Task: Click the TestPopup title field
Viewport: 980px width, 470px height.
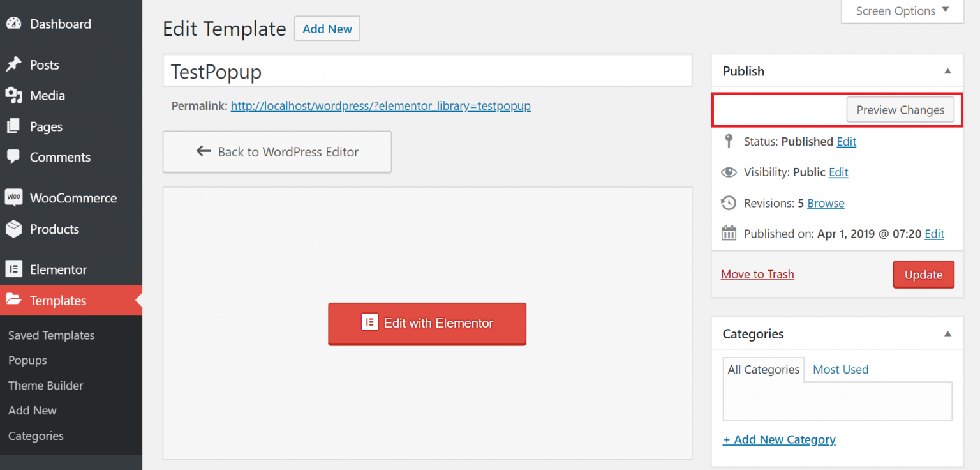Action: click(427, 71)
